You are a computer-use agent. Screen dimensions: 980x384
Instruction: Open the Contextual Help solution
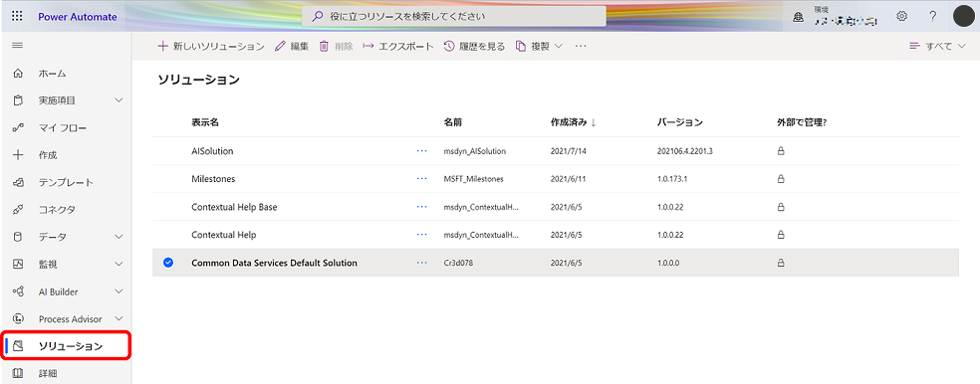(x=224, y=235)
